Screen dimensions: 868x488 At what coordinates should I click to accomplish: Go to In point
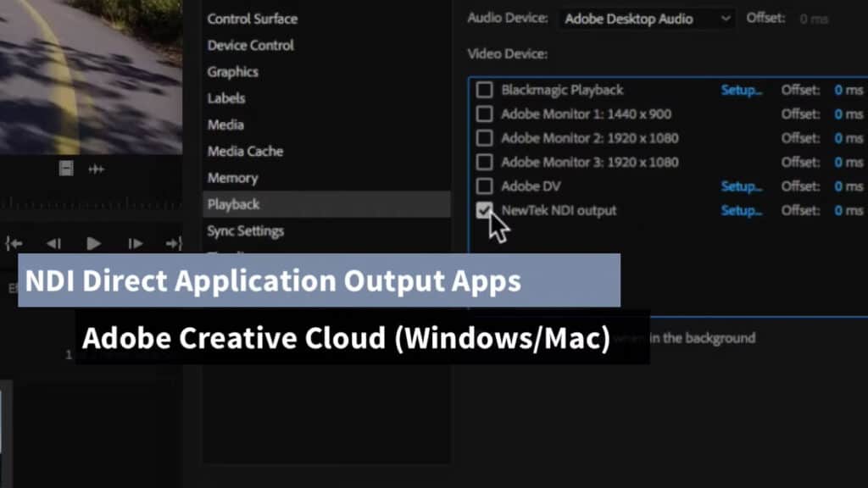[x=13, y=244]
